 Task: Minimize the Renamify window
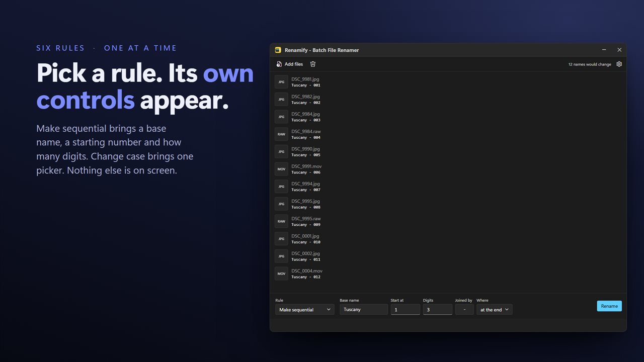[x=604, y=50]
